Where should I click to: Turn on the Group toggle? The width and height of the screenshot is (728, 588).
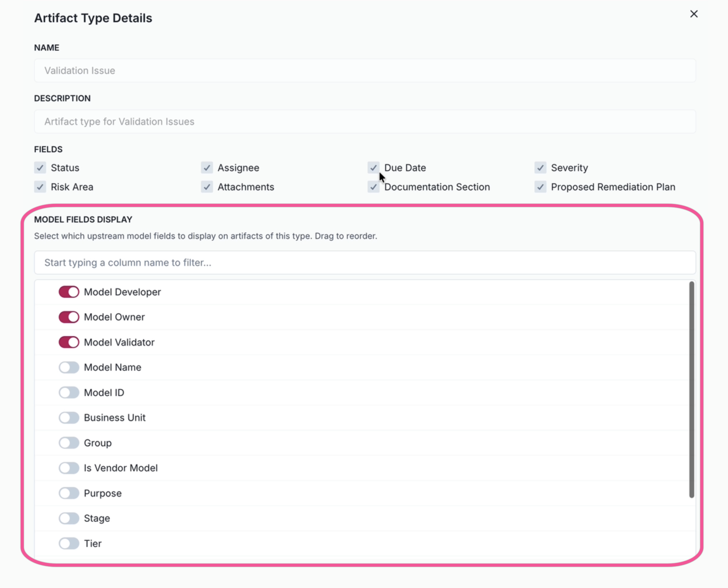pyautogui.click(x=69, y=443)
